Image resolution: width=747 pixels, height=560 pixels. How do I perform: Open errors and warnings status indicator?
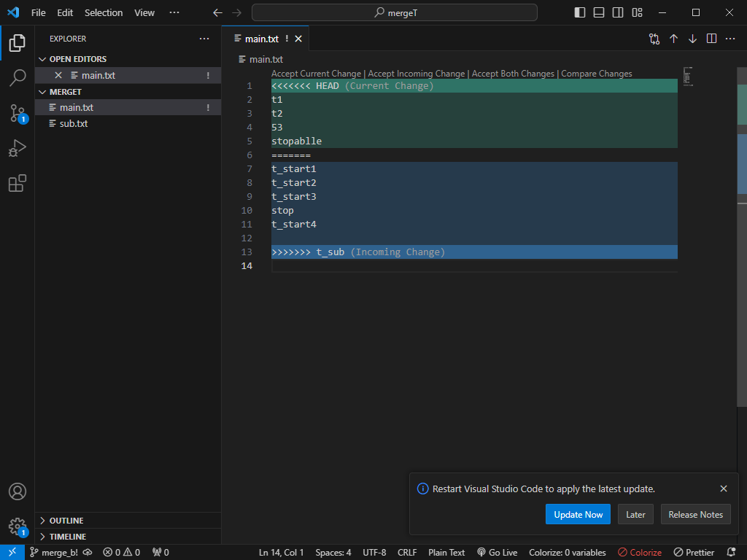click(122, 553)
